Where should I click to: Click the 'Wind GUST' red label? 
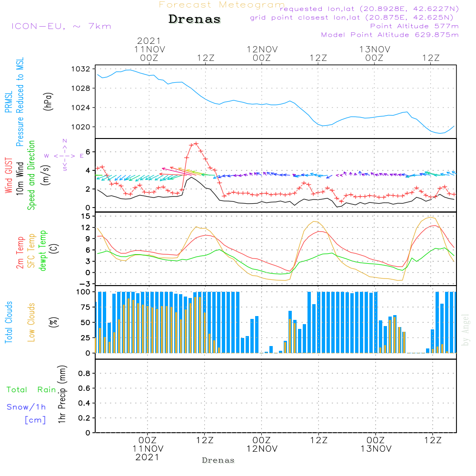(x=9, y=176)
